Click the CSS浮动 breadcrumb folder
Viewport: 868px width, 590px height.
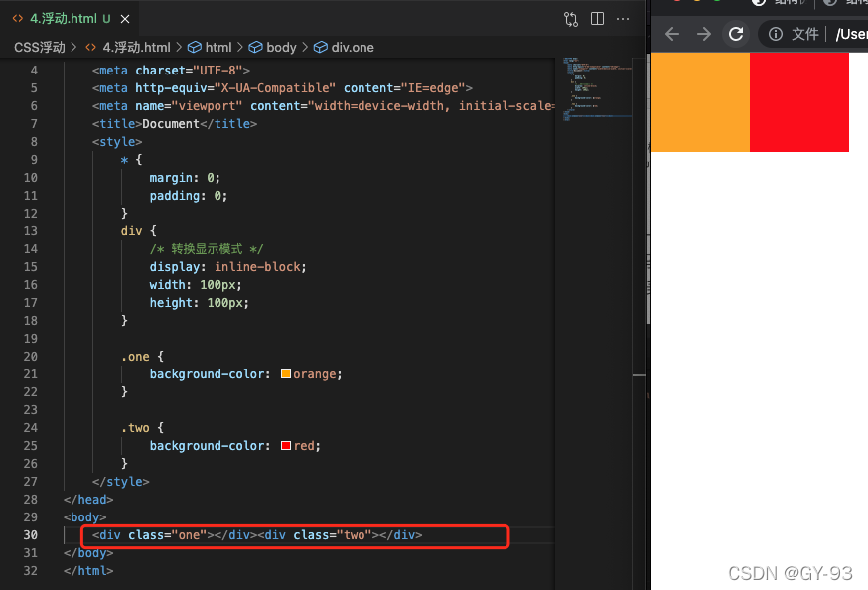pos(40,47)
